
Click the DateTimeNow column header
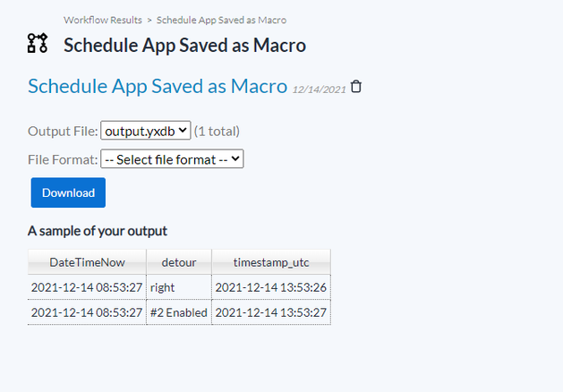[87, 262]
